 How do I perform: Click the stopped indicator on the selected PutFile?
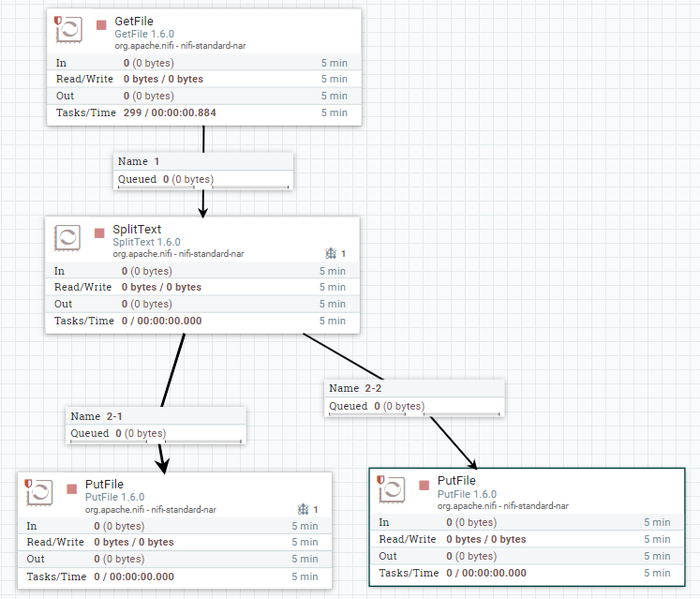424,487
